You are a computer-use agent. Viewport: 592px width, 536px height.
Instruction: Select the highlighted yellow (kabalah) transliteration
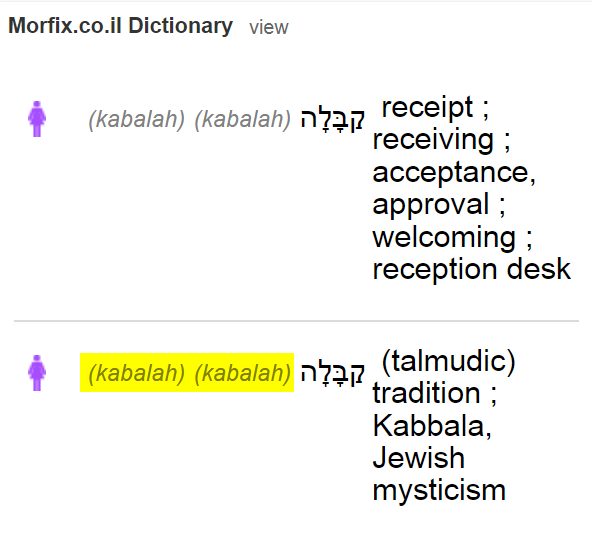click(187, 373)
